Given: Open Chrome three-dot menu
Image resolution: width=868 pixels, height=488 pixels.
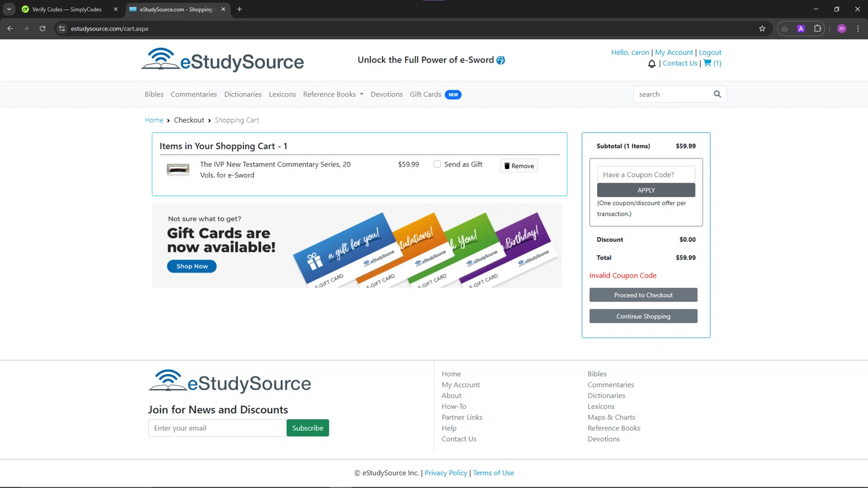Looking at the screenshot, I should click(x=858, y=28).
